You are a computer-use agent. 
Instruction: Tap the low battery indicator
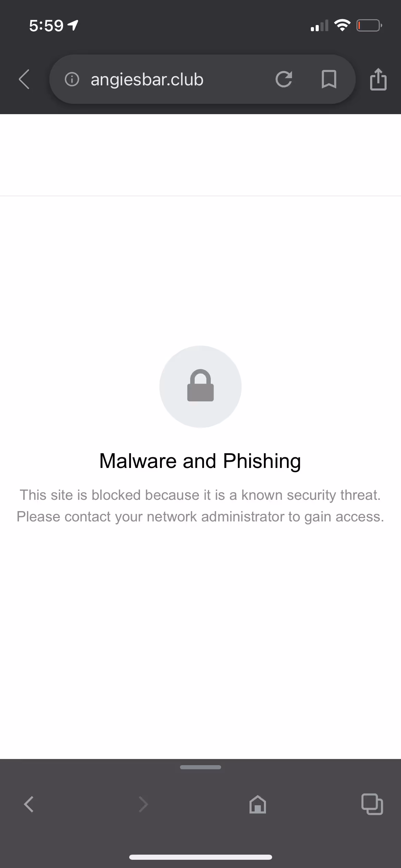point(369,25)
